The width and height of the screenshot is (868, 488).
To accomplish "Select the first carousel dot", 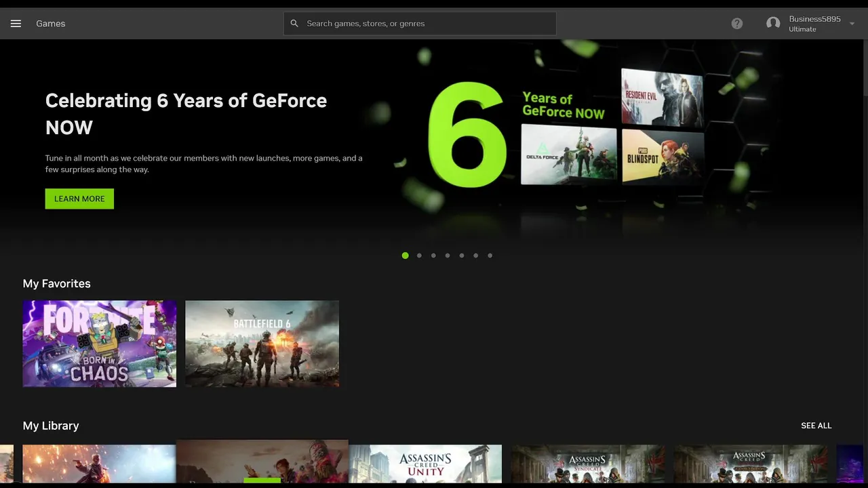I will pos(406,256).
